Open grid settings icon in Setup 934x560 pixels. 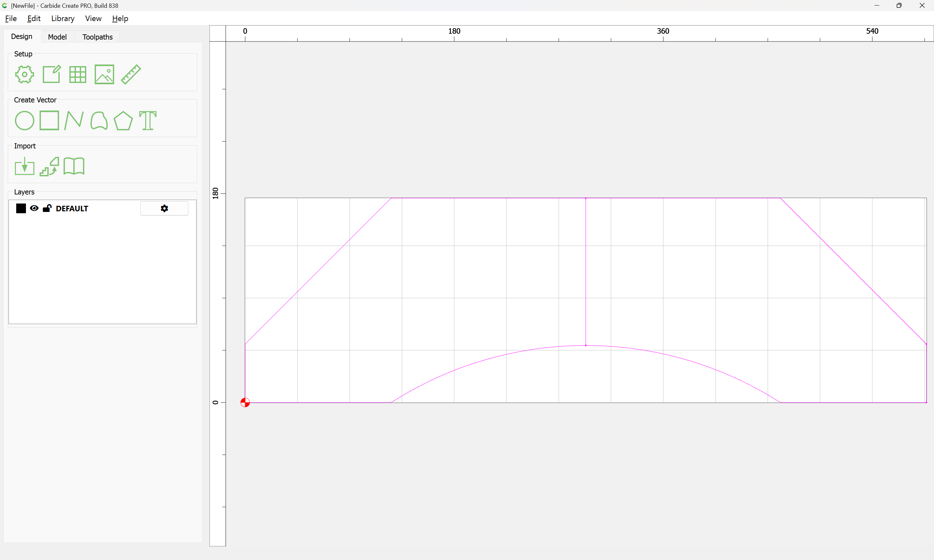pyautogui.click(x=78, y=74)
